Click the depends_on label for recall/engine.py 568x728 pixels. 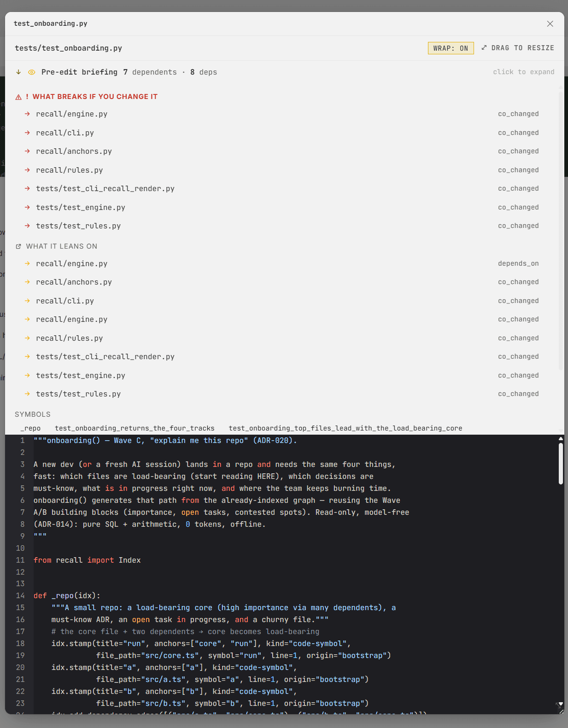[518, 263]
